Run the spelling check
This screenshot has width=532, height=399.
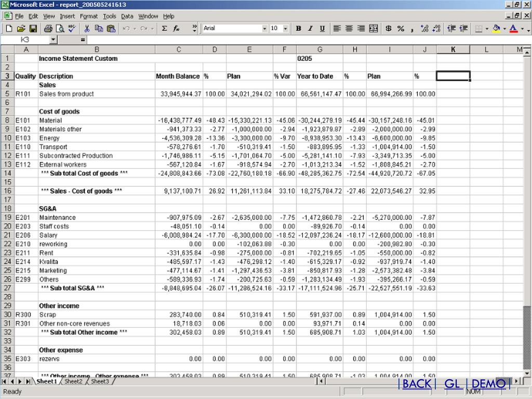[72, 29]
